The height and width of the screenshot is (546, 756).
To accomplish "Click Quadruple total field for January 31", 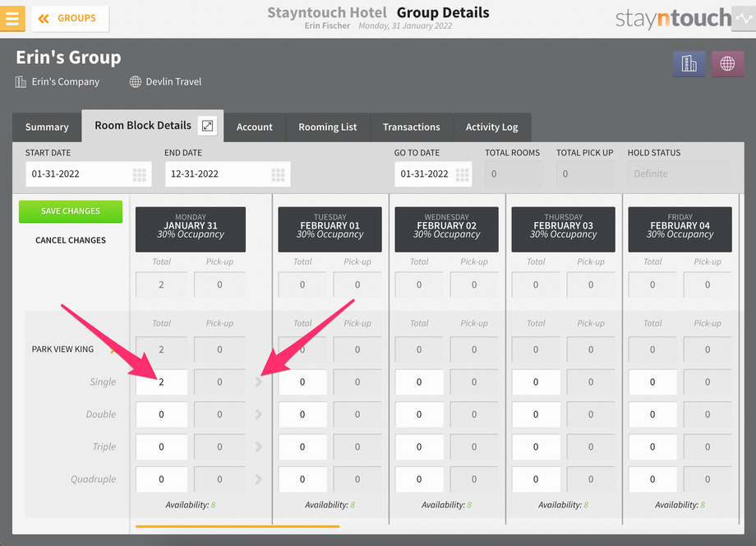I will (162, 479).
